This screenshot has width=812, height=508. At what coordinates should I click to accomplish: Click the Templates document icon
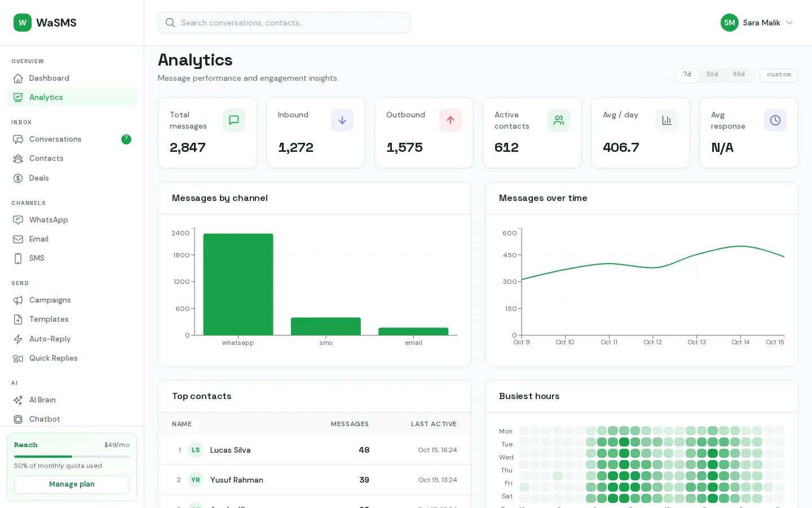tap(18, 319)
